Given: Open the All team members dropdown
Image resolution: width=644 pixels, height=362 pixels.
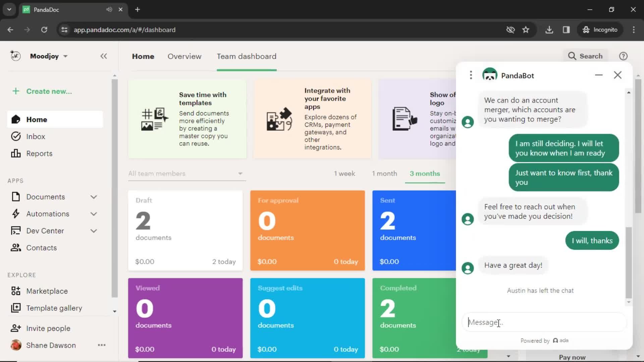Looking at the screenshot, I should tap(187, 174).
